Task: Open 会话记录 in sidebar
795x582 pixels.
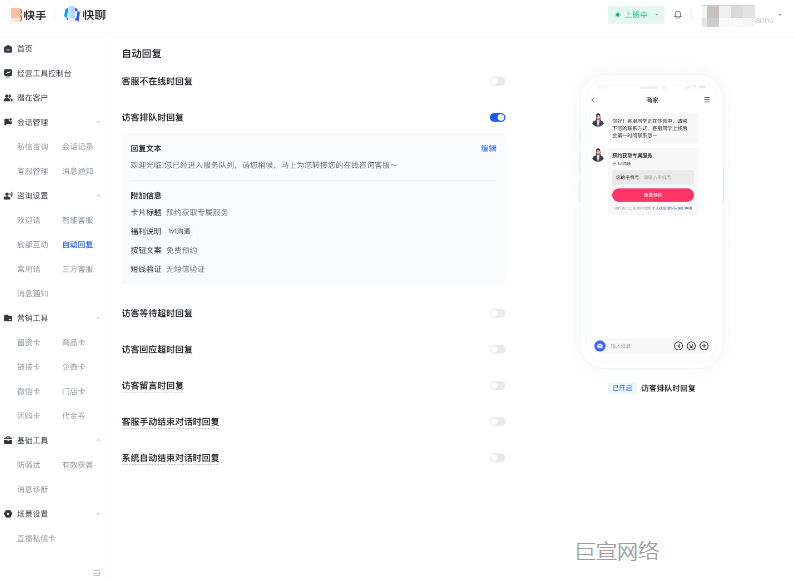Action: [x=78, y=147]
